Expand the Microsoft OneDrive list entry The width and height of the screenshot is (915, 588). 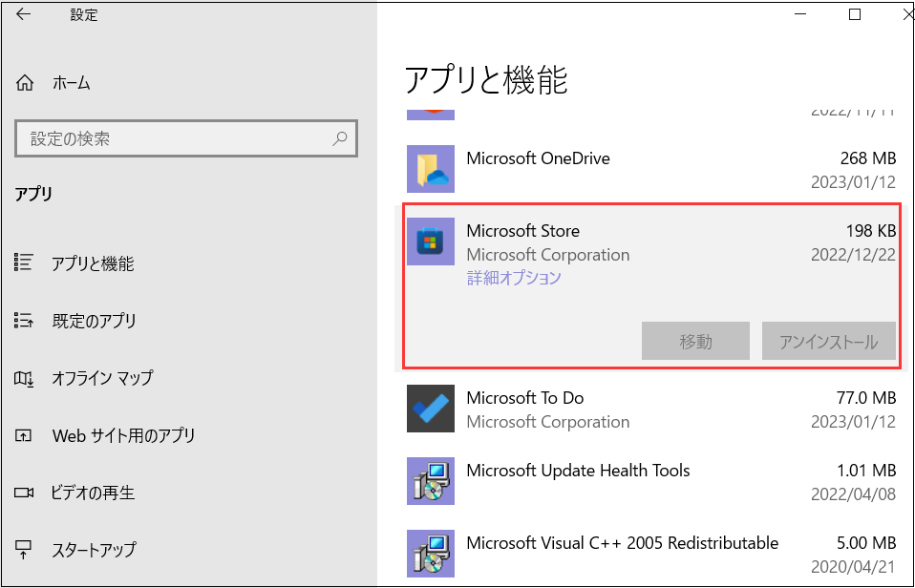point(649,169)
